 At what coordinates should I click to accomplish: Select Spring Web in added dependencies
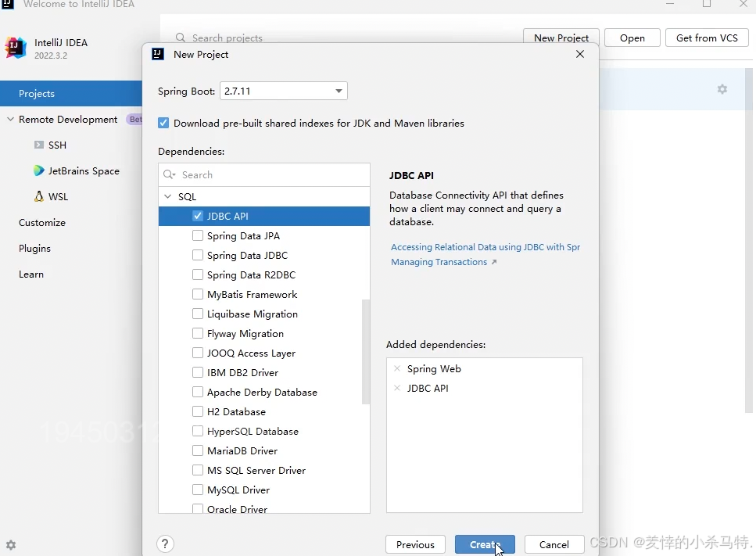tap(434, 368)
